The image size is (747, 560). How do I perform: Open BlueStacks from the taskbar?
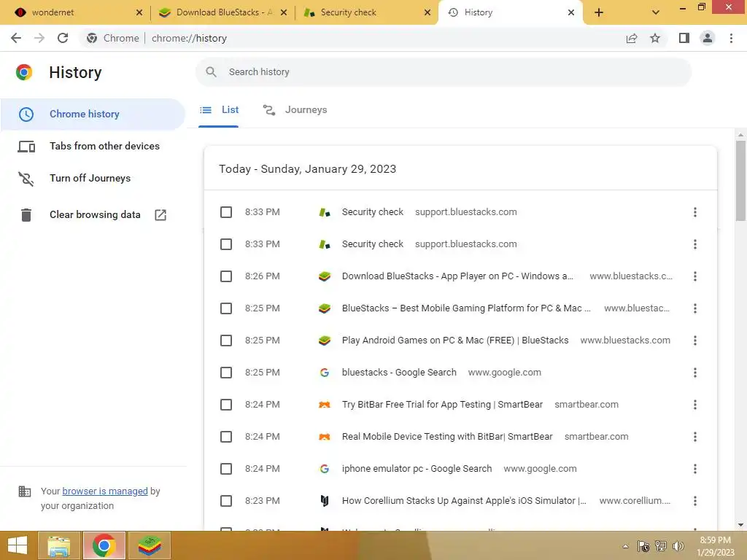(150, 545)
